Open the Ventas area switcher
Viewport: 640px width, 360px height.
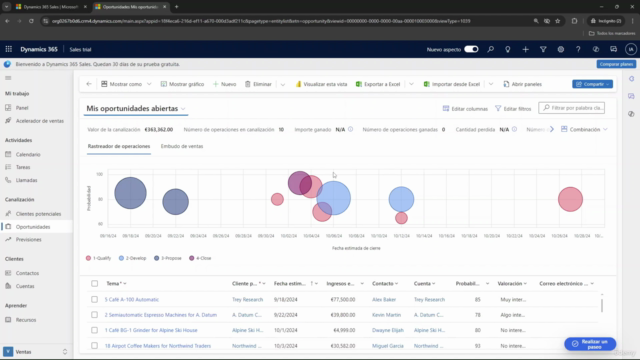click(36, 352)
